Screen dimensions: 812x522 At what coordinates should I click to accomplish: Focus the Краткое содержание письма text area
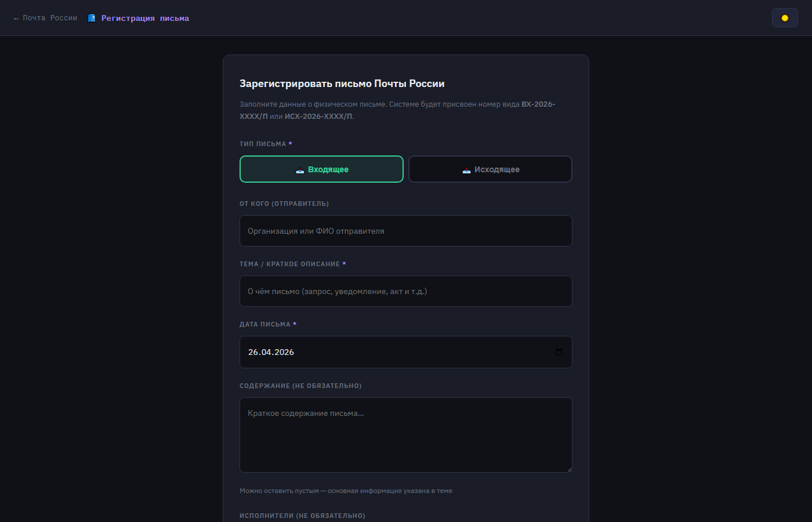405,434
